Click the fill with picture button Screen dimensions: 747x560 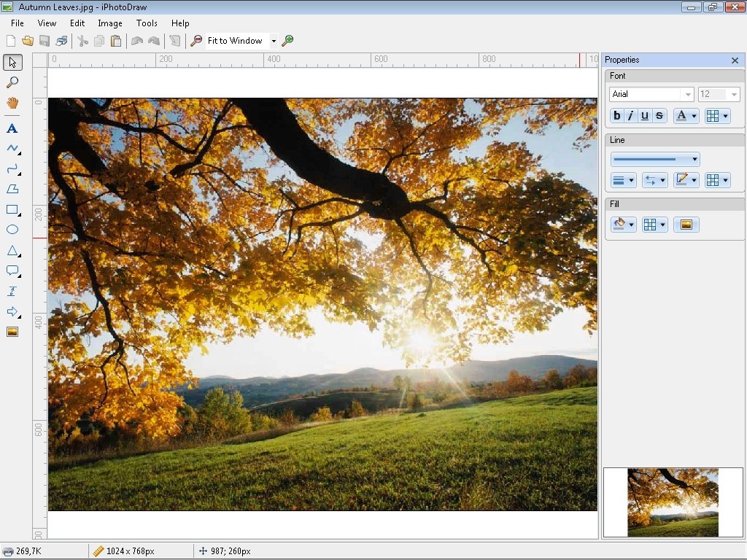pos(686,225)
